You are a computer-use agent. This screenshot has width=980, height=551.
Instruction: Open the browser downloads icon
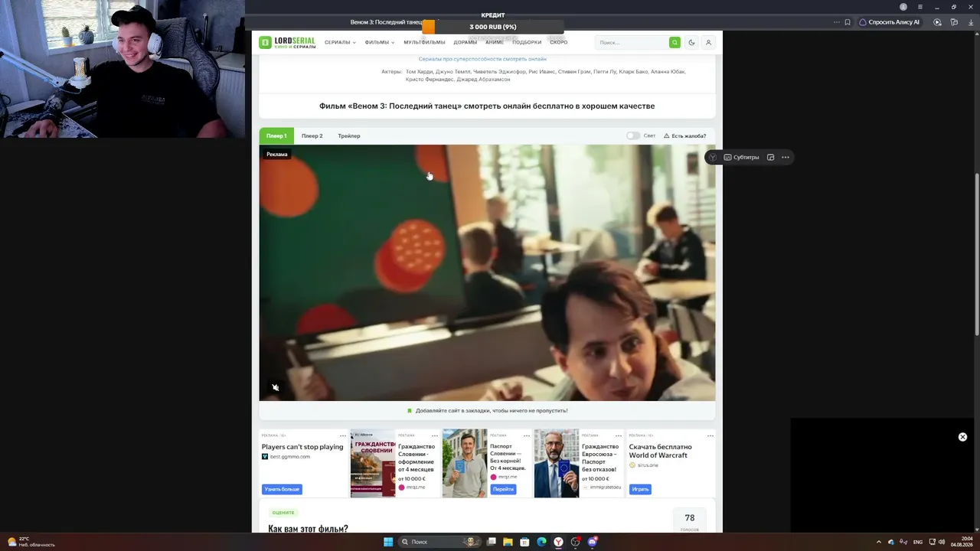(x=969, y=22)
